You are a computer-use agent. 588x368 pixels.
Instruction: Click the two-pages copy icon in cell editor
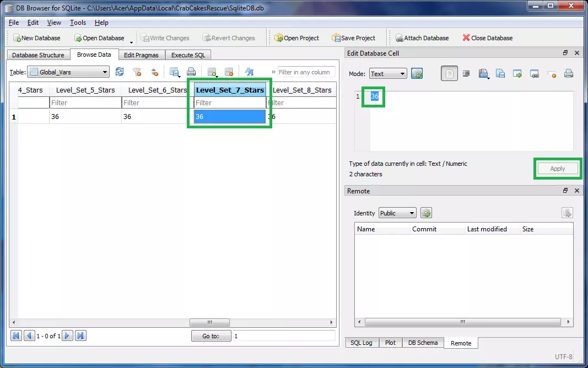point(500,73)
